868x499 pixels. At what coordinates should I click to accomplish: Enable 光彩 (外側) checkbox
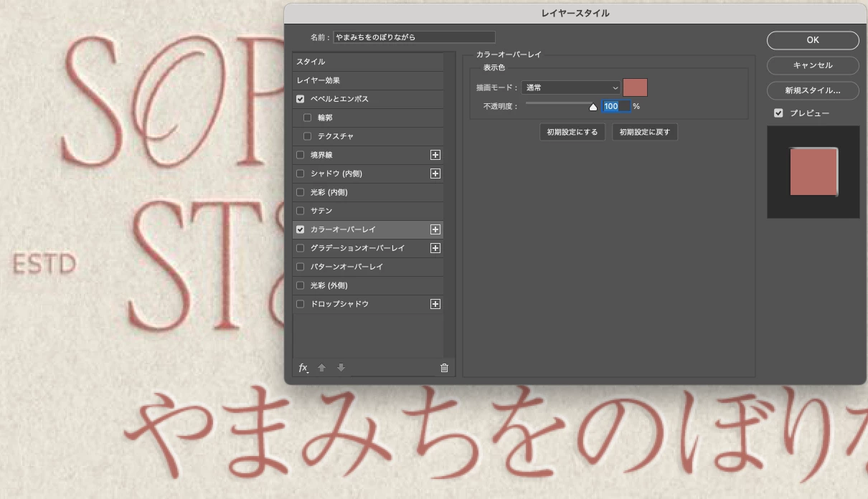click(x=301, y=285)
